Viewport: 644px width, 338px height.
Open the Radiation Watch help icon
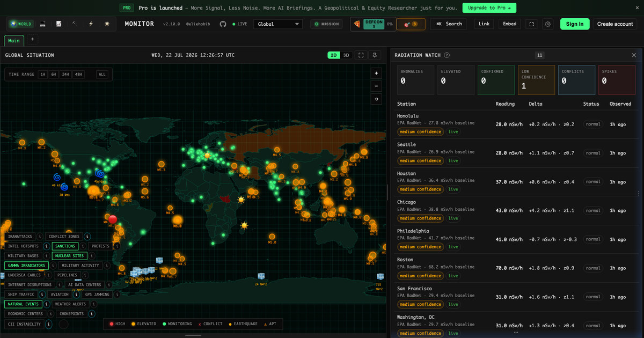point(447,55)
